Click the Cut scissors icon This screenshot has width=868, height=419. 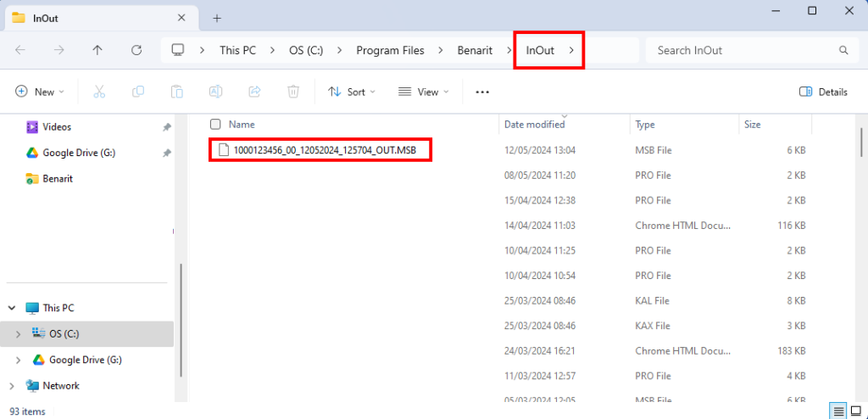[x=99, y=92]
